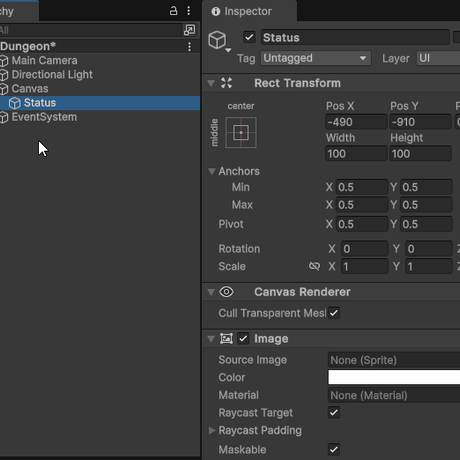Open the Hierarchy search filter icon

[x=189, y=30]
